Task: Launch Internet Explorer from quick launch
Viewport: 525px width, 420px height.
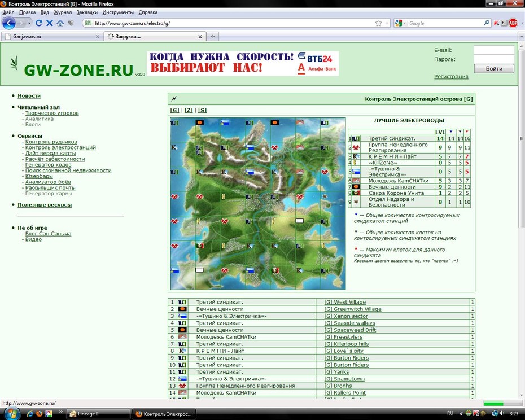Action: (x=30, y=414)
